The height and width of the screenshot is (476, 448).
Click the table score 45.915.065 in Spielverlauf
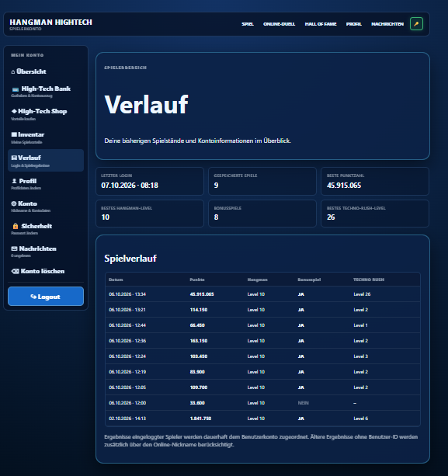pyautogui.click(x=202, y=294)
